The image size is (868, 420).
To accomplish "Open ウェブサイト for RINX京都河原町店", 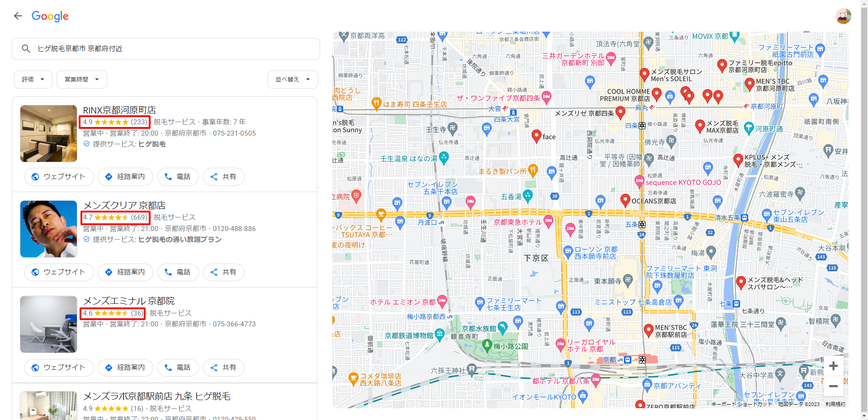I will point(59,176).
